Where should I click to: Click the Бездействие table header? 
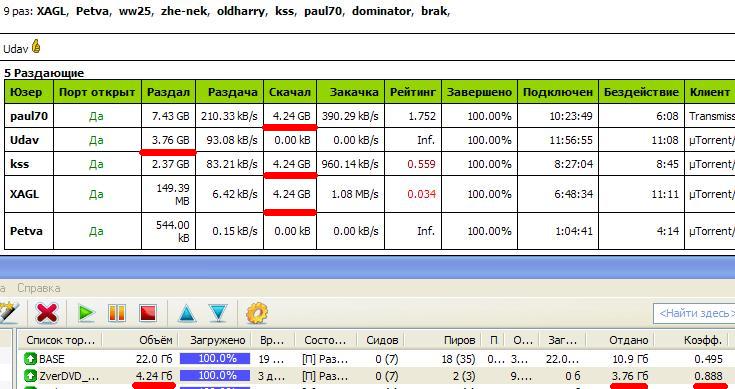641,92
